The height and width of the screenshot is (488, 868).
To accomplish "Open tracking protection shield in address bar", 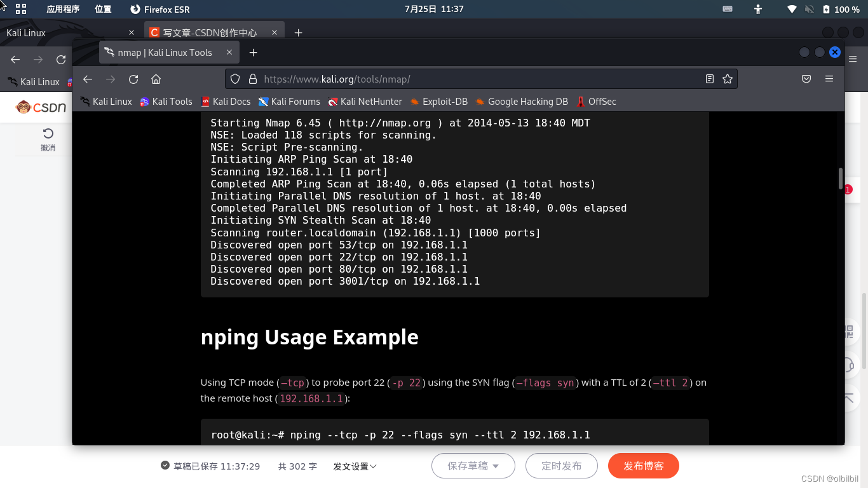I will pos(235,79).
